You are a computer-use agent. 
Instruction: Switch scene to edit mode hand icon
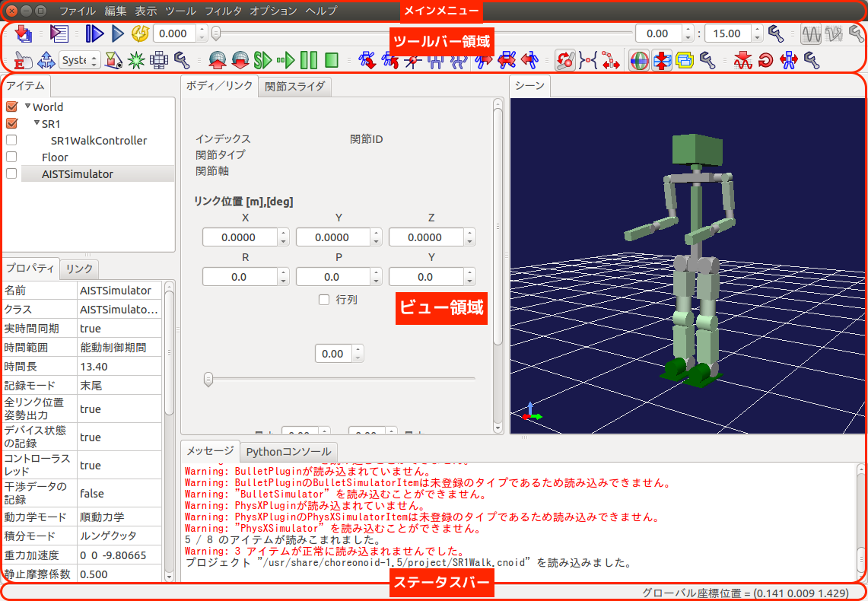point(23,60)
